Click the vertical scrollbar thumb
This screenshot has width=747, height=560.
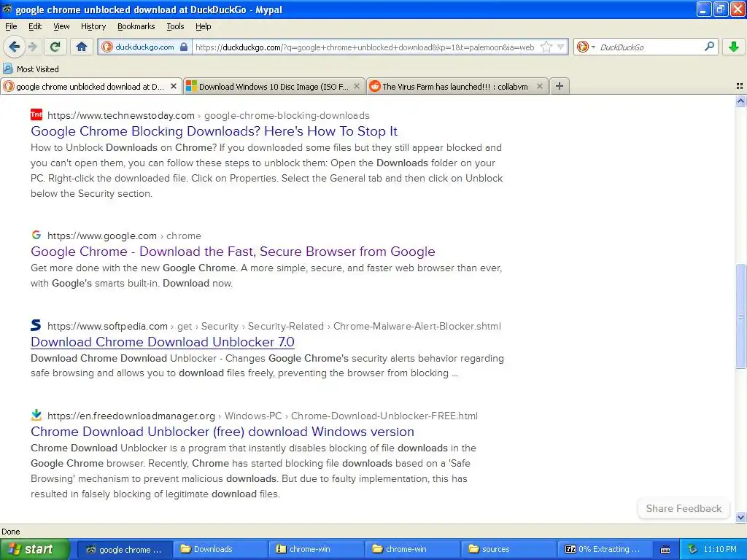(x=740, y=316)
